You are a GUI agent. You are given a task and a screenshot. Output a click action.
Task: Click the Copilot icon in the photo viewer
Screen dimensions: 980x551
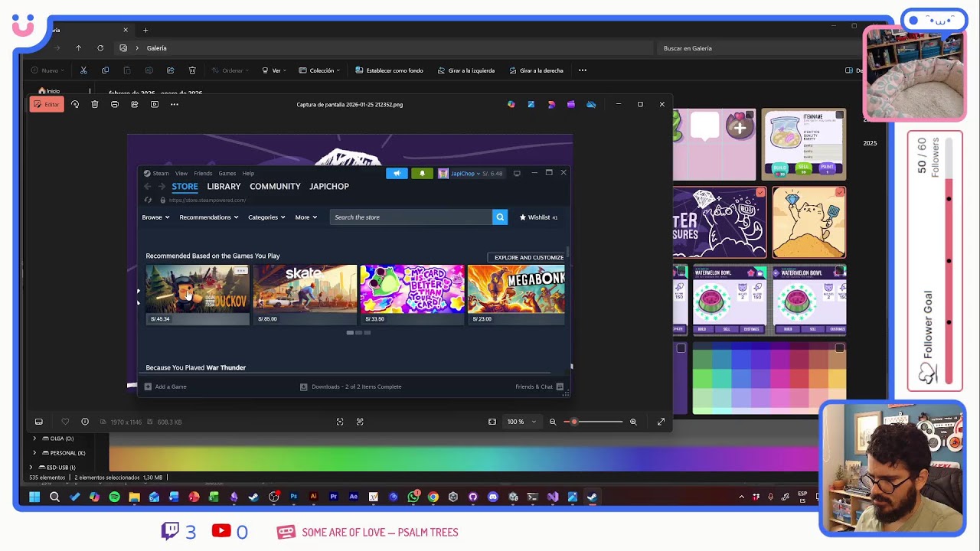tap(511, 104)
